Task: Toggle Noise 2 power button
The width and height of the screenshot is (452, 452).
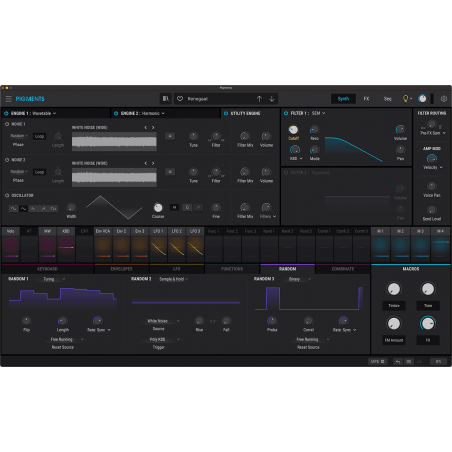Action: [x=7, y=160]
